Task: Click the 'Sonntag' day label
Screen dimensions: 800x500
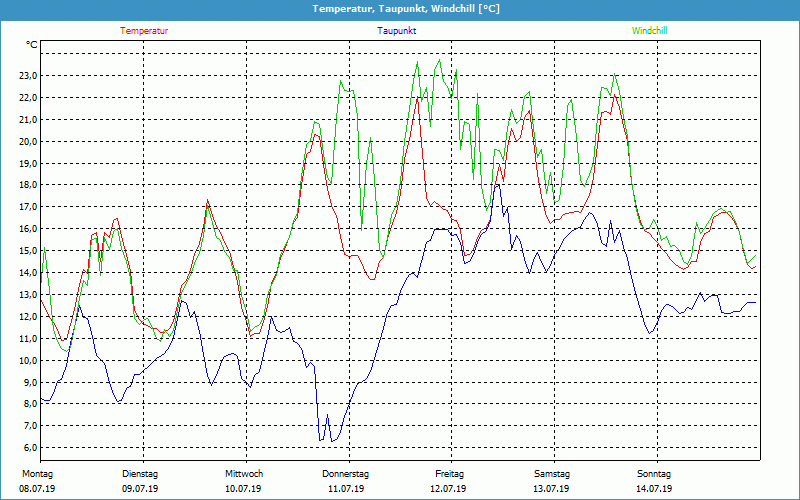Action: (x=654, y=474)
